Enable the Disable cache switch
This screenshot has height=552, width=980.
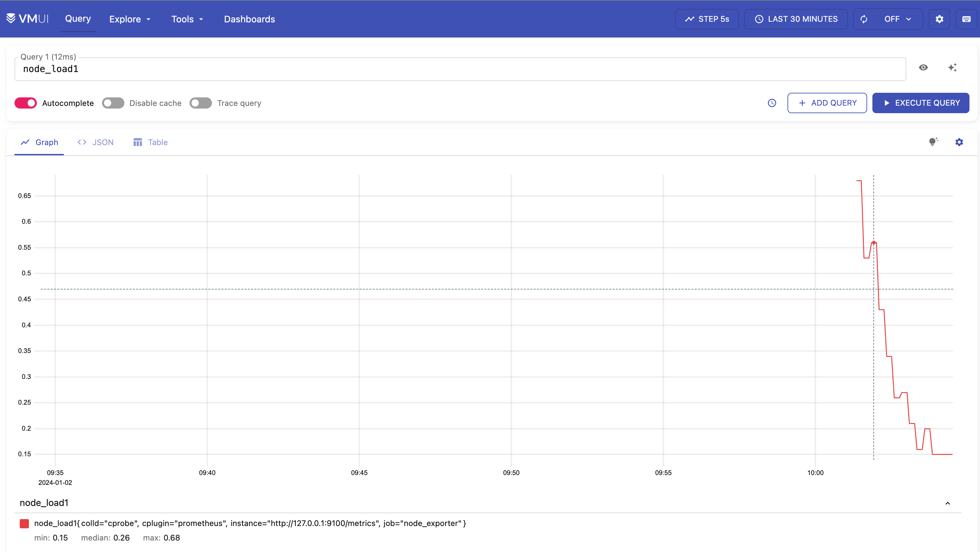pyautogui.click(x=113, y=103)
